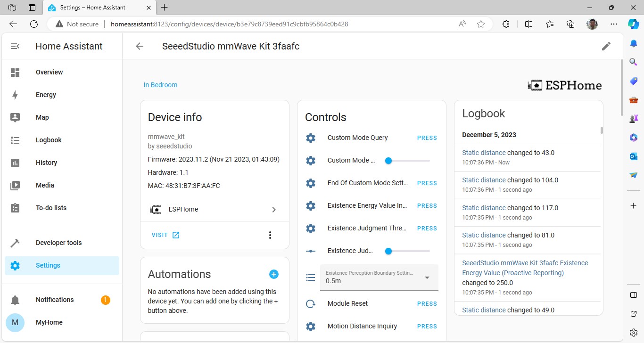The height and width of the screenshot is (343, 644).
Task: Open Settings in sidebar
Action: point(62,265)
